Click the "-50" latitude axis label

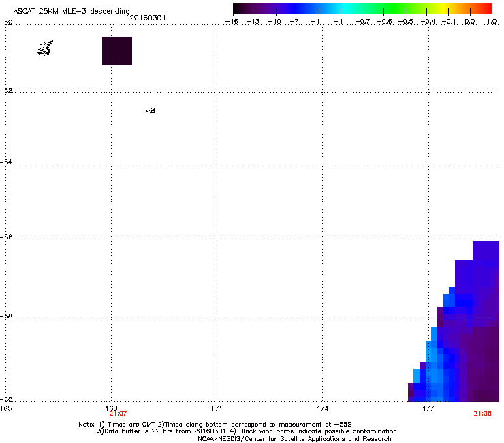click(x=6, y=22)
